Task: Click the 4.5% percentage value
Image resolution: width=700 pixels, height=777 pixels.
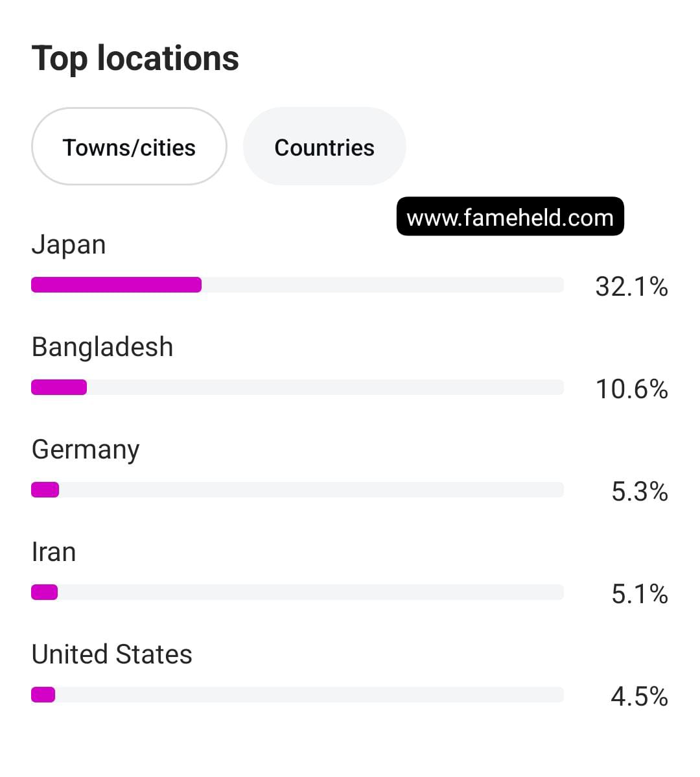Action: tap(639, 696)
